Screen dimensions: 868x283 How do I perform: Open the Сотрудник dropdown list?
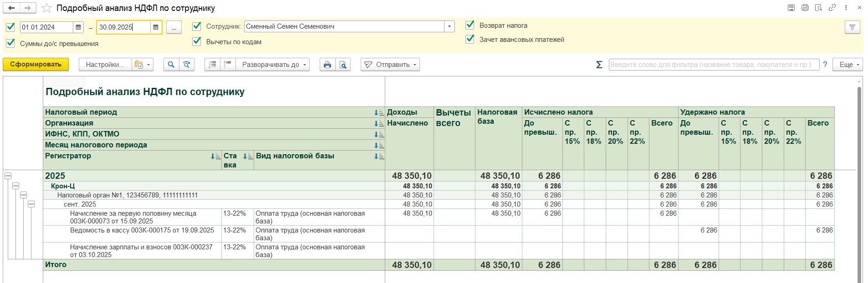click(450, 26)
